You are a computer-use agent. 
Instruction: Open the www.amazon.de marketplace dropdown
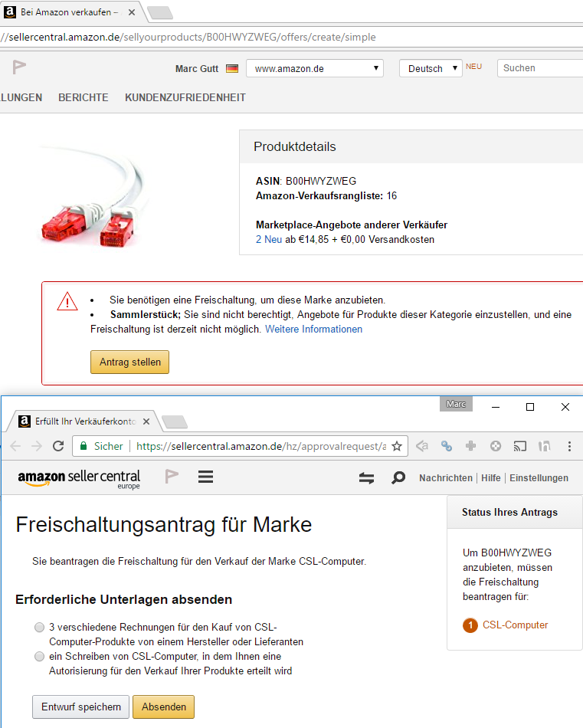pyautogui.click(x=315, y=68)
